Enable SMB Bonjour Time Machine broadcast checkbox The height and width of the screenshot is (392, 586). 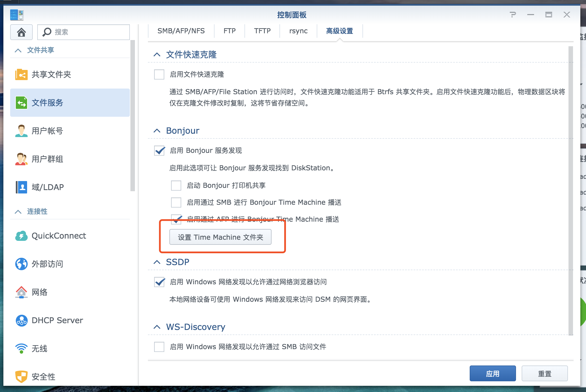(x=176, y=202)
